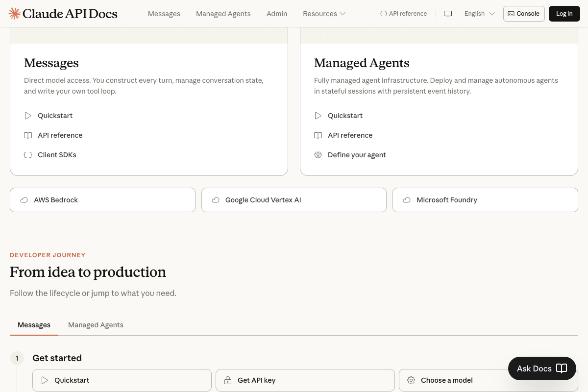Open Quickstart card under Get started

click(122, 380)
